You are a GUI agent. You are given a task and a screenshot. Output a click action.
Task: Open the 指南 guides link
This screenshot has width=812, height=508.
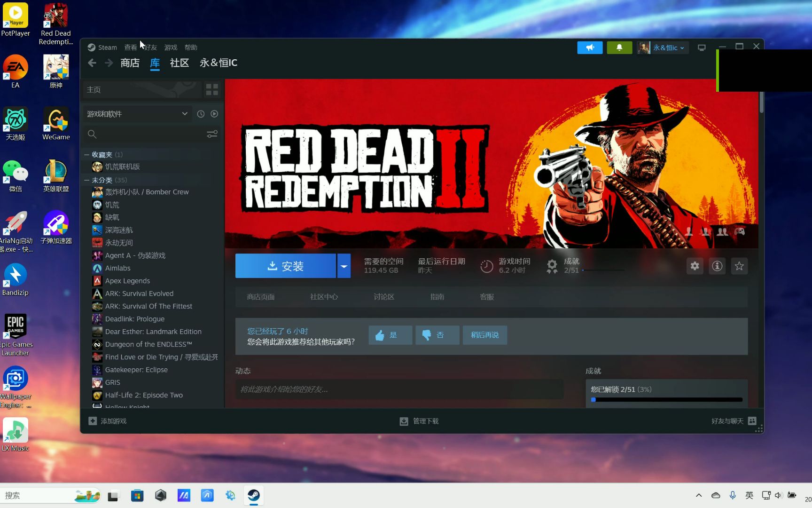pyautogui.click(x=437, y=297)
